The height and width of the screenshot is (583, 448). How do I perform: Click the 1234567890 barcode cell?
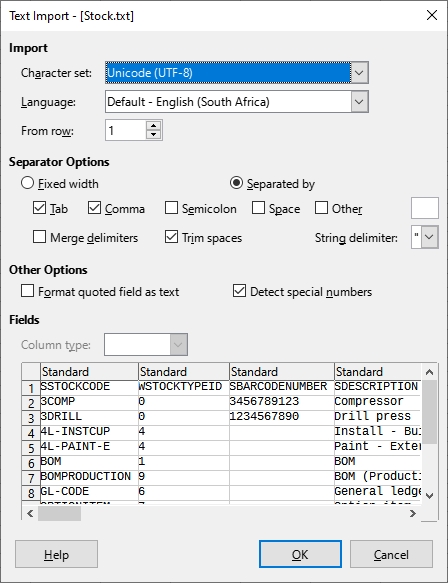click(x=281, y=417)
